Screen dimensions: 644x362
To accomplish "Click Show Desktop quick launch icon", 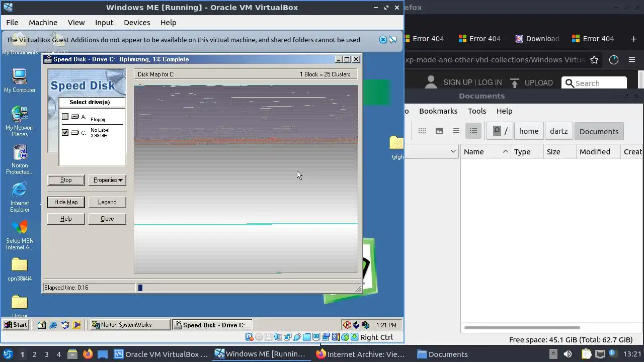I will tap(42, 325).
